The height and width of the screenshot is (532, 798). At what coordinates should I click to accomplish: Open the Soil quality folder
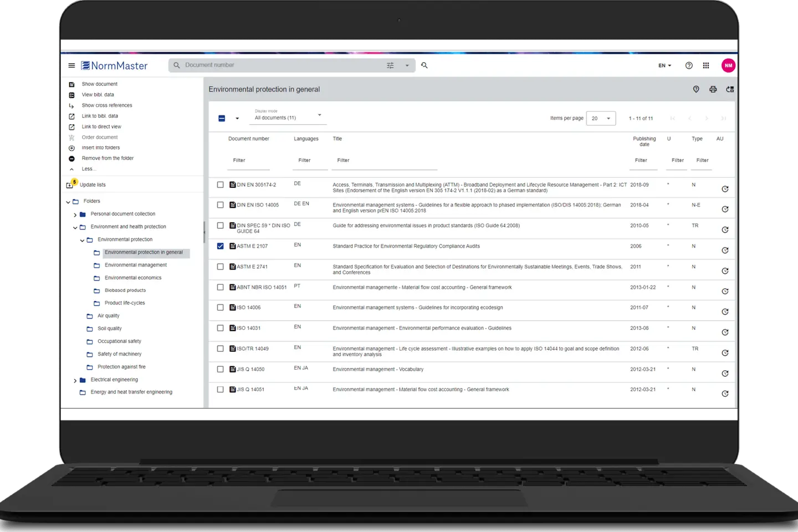[x=109, y=328]
